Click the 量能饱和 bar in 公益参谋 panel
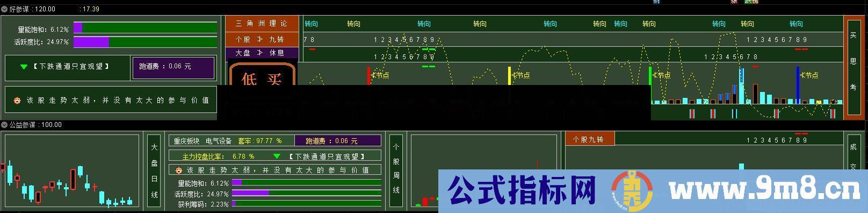868x213 pixels. point(307,183)
